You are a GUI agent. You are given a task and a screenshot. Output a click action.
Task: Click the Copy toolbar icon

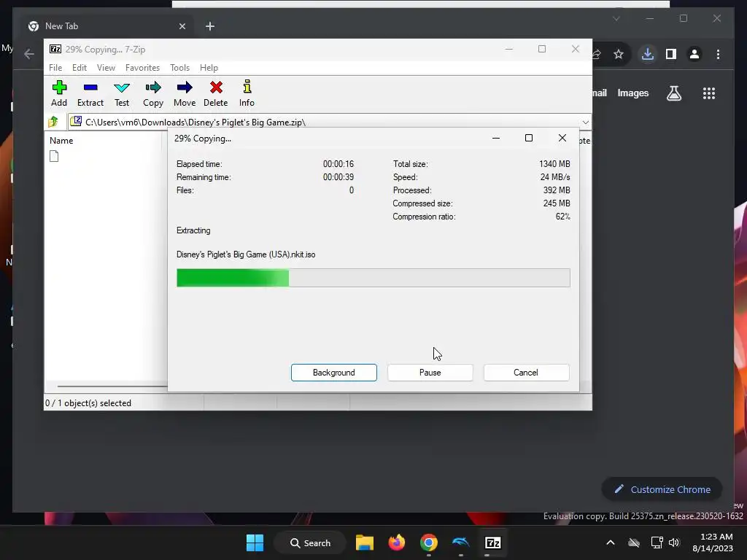(153, 93)
